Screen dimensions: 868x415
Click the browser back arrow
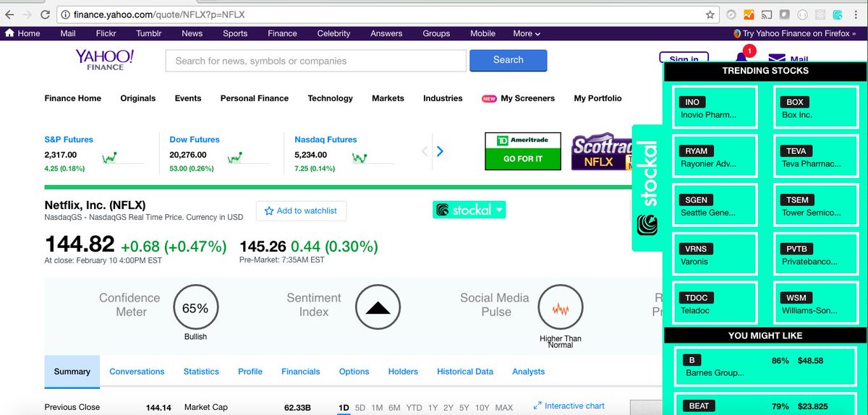tap(9, 14)
